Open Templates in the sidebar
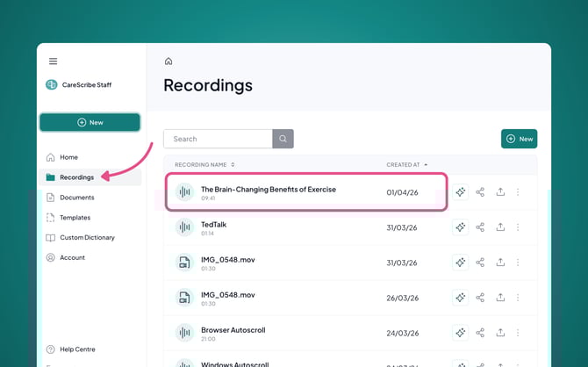The height and width of the screenshot is (367, 588). click(x=75, y=218)
